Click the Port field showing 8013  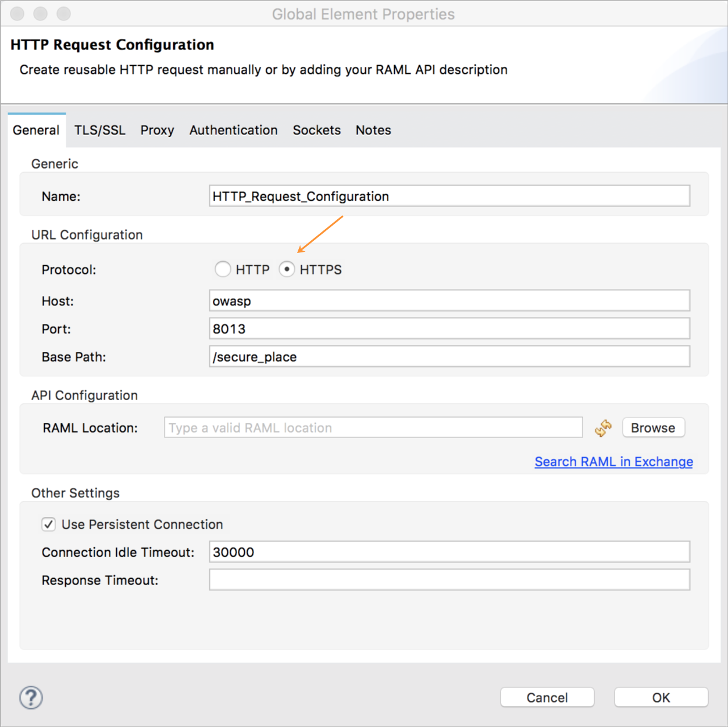point(449,329)
